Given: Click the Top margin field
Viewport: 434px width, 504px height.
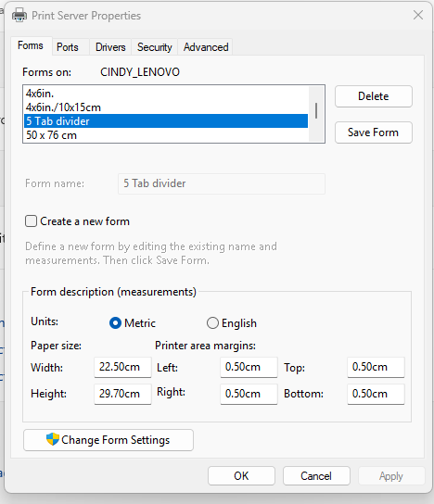Looking at the screenshot, I should [x=376, y=367].
